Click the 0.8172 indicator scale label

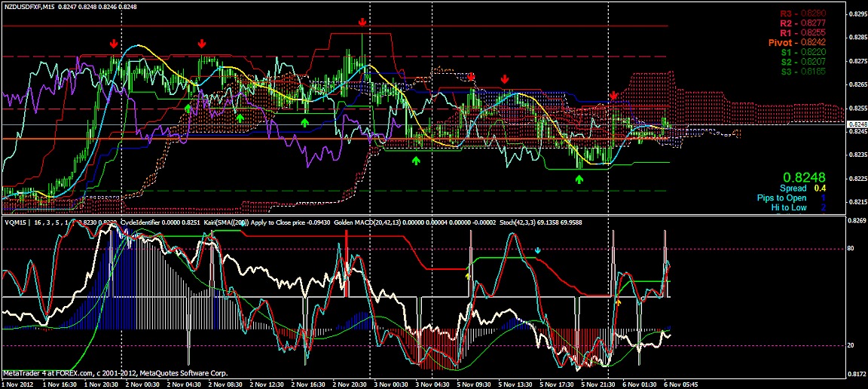click(856, 373)
